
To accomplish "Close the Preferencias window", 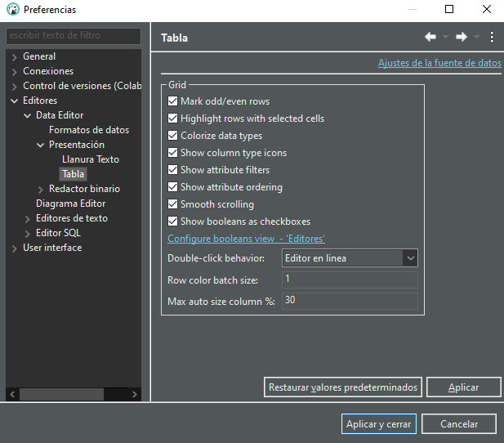I will pyautogui.click(x=487, y=9).
